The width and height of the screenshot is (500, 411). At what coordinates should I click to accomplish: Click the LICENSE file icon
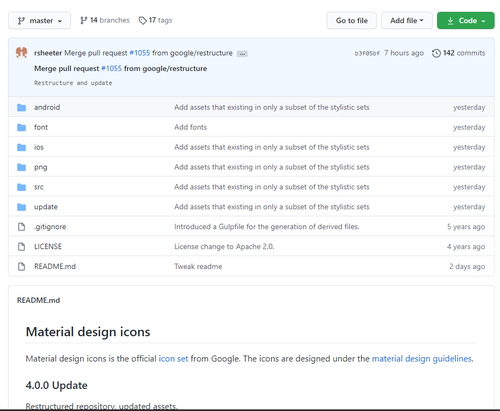pos(22,247)
